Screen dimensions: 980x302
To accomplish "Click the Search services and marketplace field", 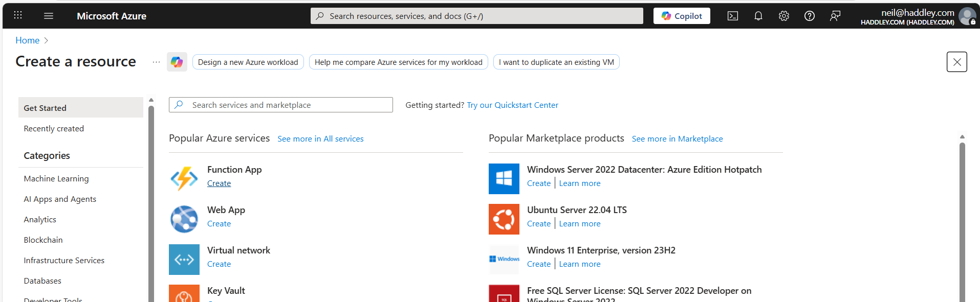I will point(287,105).
